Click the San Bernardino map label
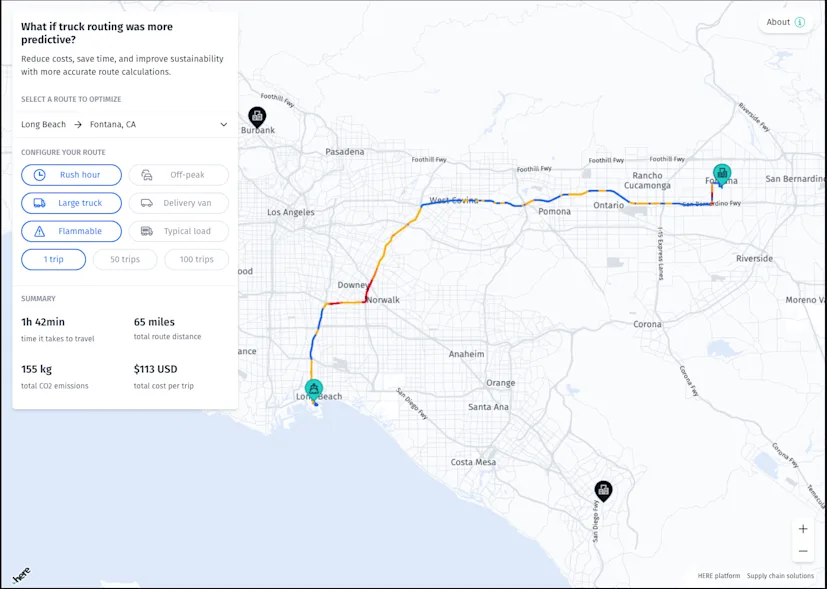The width and height of the screenshot is (827, 589). [796, 179]
